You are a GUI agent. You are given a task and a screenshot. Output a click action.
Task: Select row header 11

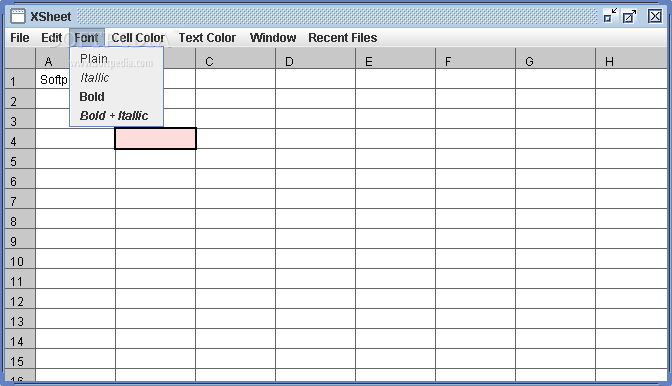point(20,278)
